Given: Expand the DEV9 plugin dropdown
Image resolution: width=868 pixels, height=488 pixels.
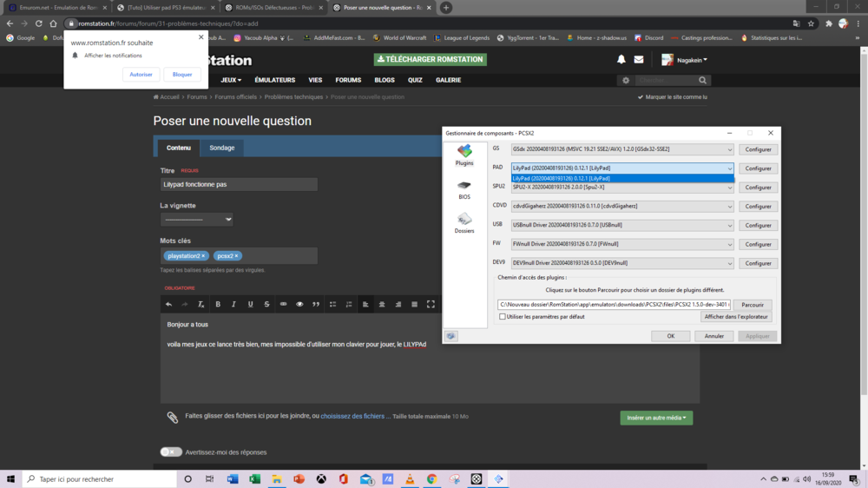Looking at the screenshot, I should click(x=730, y=264).
